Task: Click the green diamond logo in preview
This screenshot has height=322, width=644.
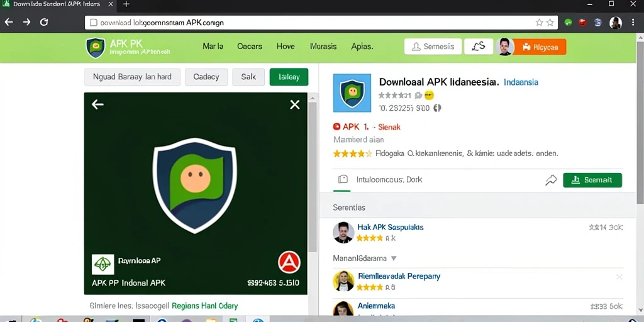Action: (x=103, y=265)
